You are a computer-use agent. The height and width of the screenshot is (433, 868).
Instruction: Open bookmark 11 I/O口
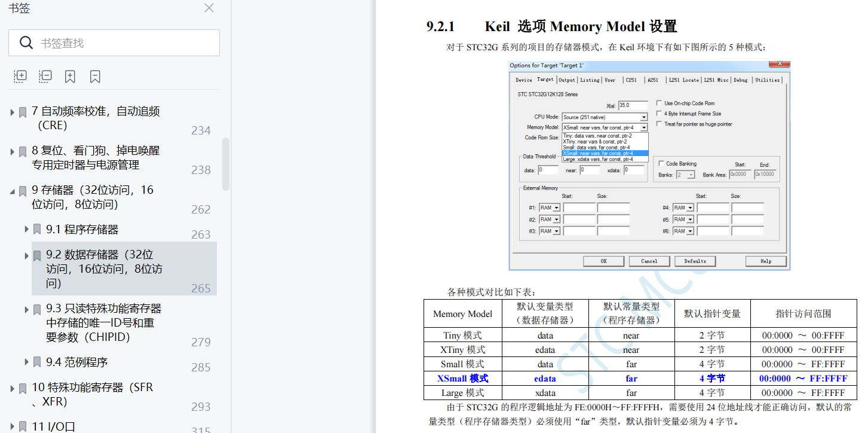54,426
